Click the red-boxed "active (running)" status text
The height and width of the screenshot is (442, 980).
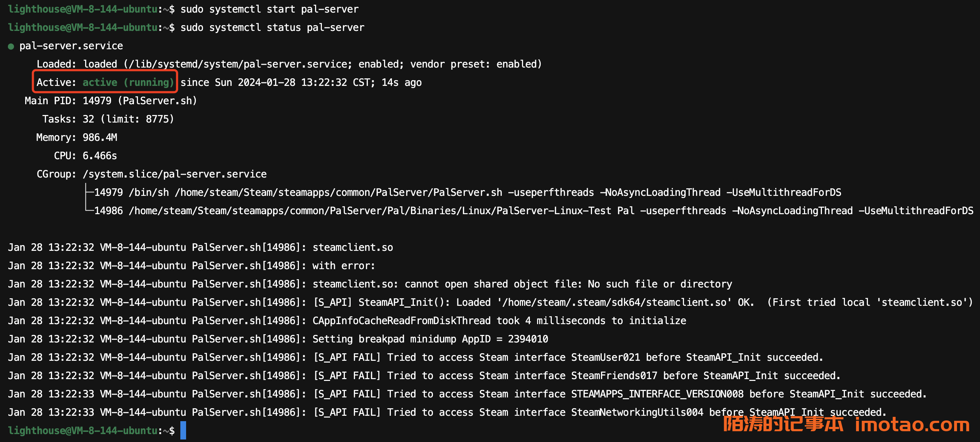(128, 82)
